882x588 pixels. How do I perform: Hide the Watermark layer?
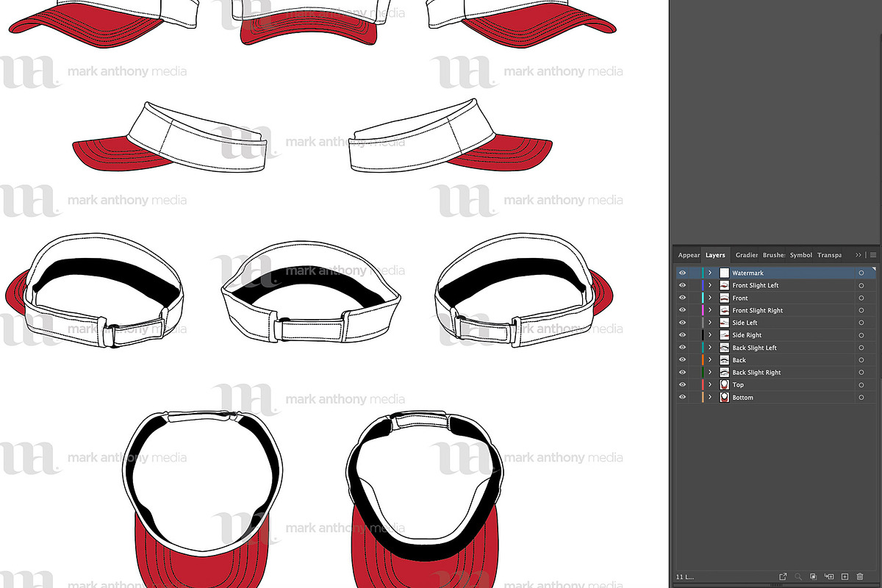point(682,273)
